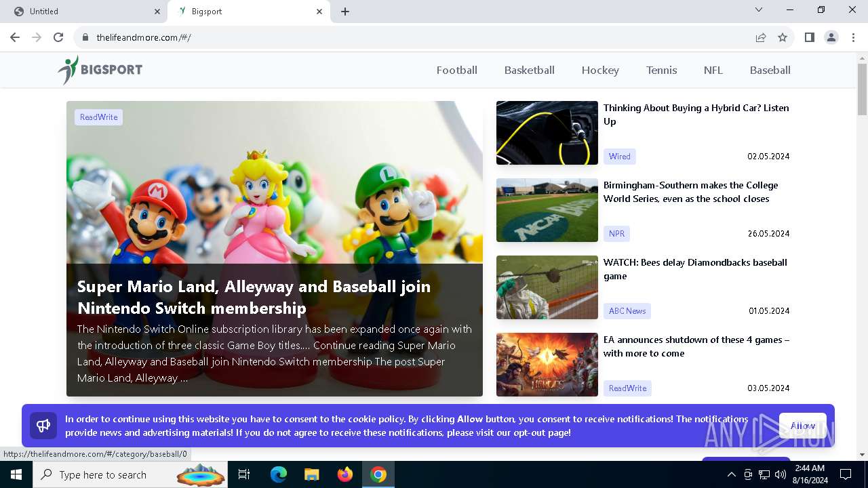Open the beekeeper at net thumbnail

click(547, 287)
